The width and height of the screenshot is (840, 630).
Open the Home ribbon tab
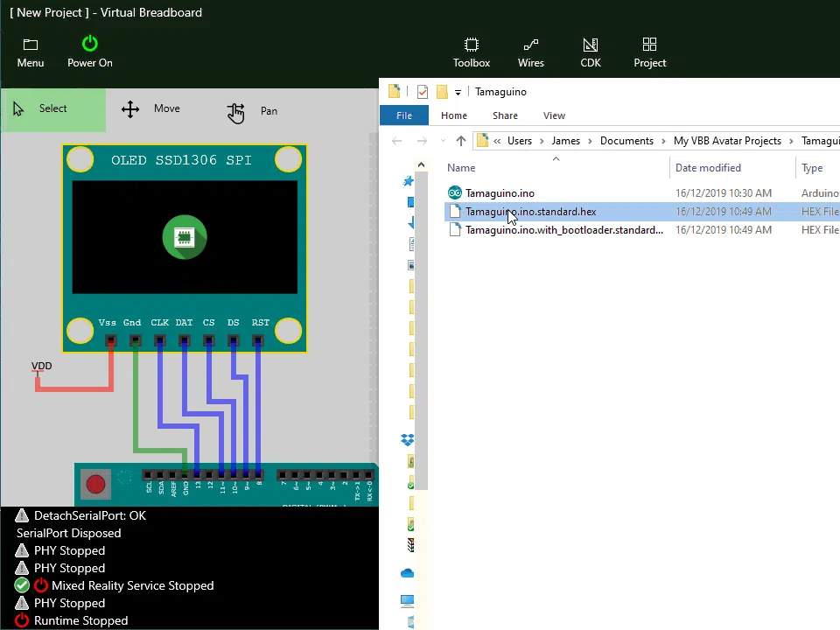coord(454,115)
